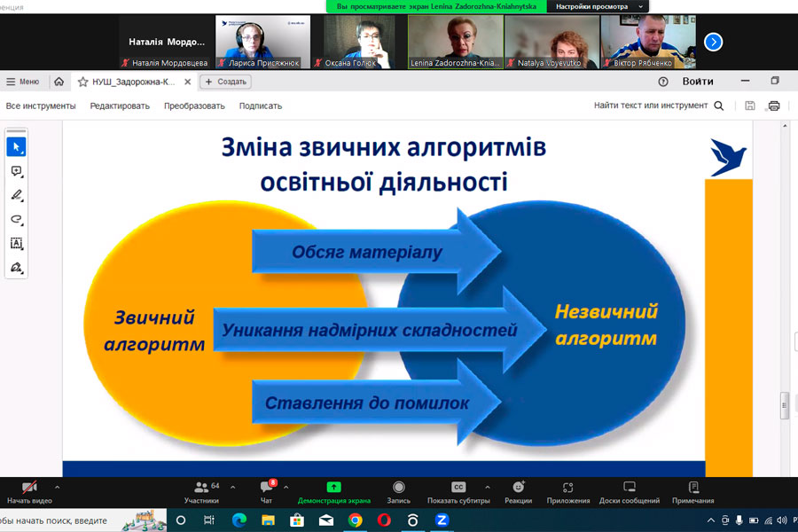Screen dimensions: 798x532
Task: Click the Демонстрация экрана share button
Action: click(x=334, y=492)
